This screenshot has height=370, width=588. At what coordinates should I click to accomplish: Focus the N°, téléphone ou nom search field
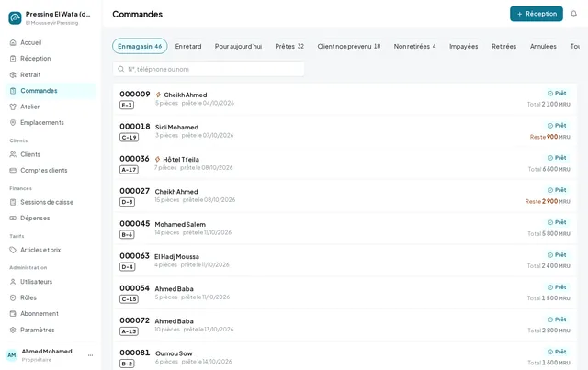click(x=209, y=69)
